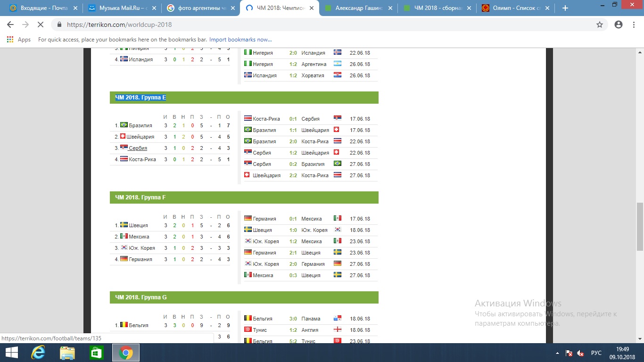Click the England flag in Тунис–Англия match
Image resolution: width=644 pixels, height=362 pixels.
337,329
